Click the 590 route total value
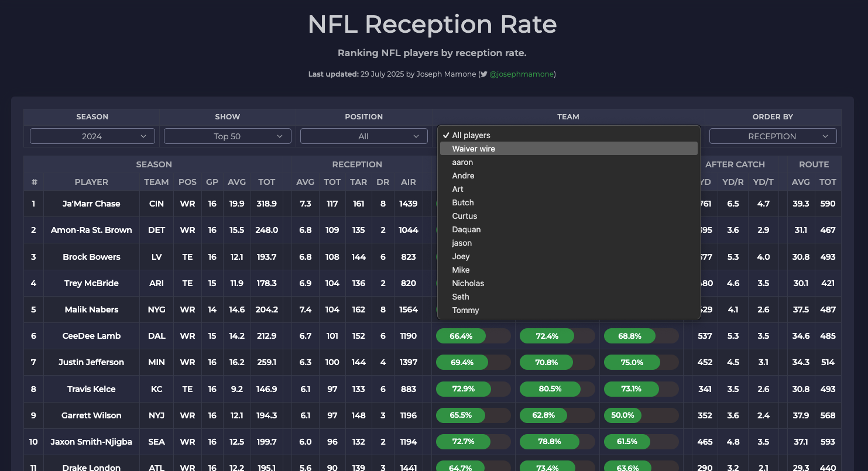868x471 pixels. tap(828, 204)
